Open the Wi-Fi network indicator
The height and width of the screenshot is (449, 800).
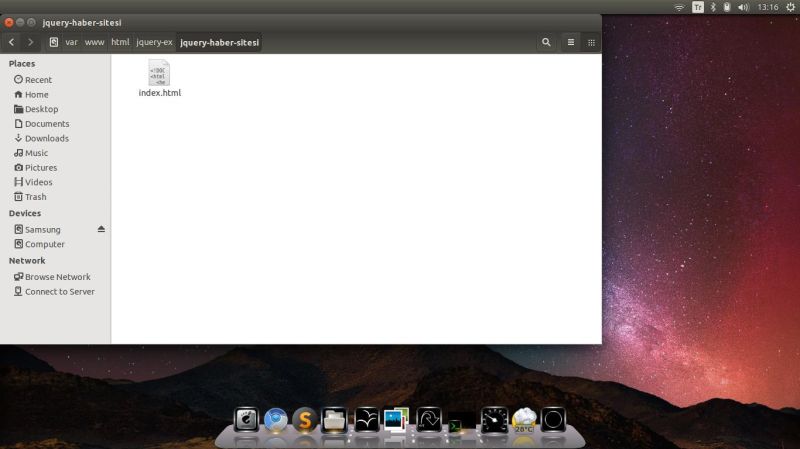tap(679, 7)
